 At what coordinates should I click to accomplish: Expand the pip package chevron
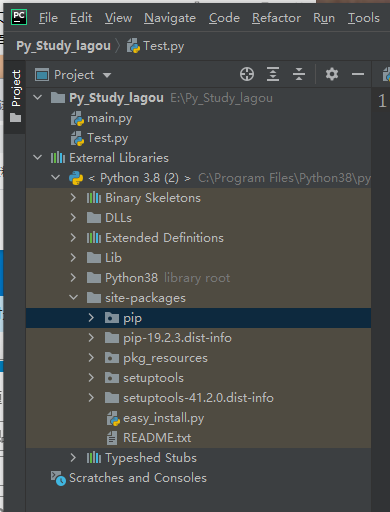click(91, 318)
